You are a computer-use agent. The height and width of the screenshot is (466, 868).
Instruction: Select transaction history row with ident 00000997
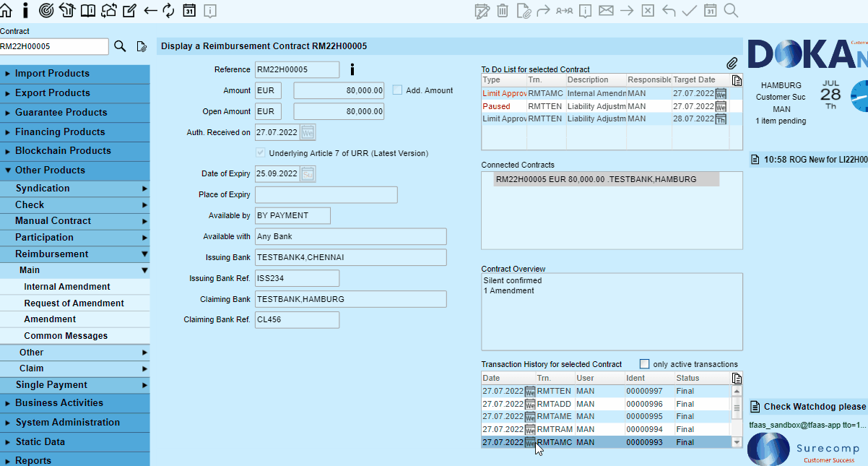tap(607, 392)
